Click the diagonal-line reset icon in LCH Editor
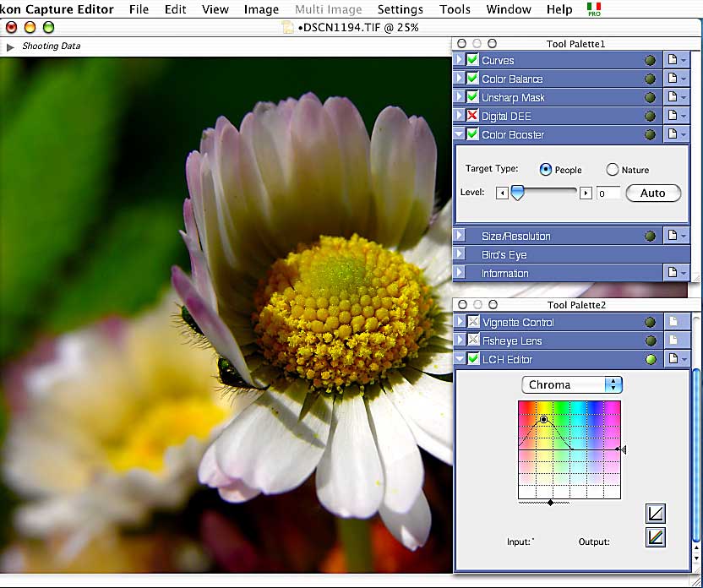Screen dimensions: 703x588 point(655,514)
